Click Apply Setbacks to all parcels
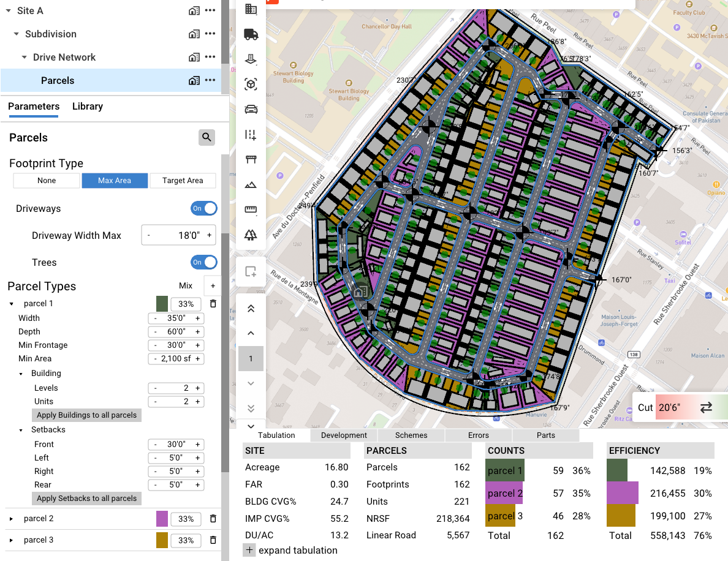Viewport: 728px width, 561px height. point(87,499)
